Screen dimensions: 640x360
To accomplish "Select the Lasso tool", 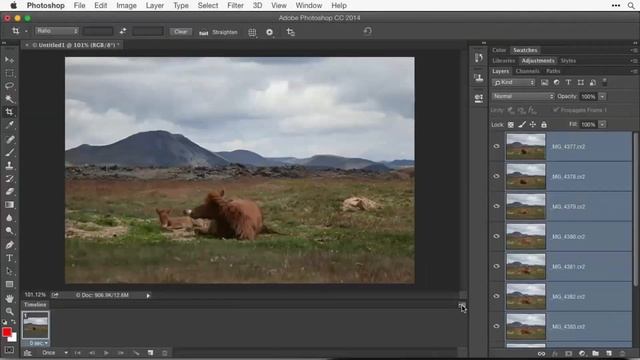I will [9, 86].
